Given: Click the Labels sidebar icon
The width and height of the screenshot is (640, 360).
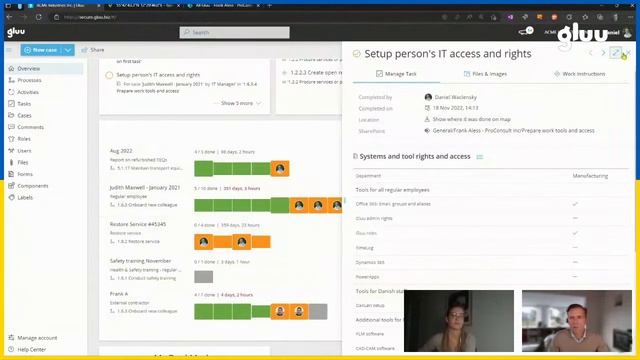Looking at the screenshot, I should [11, 198].
